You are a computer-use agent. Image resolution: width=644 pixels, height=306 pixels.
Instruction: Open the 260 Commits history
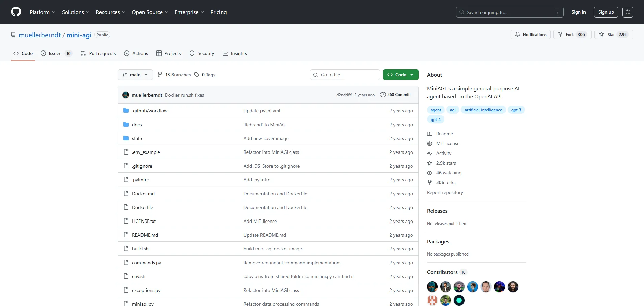(396, 95)
